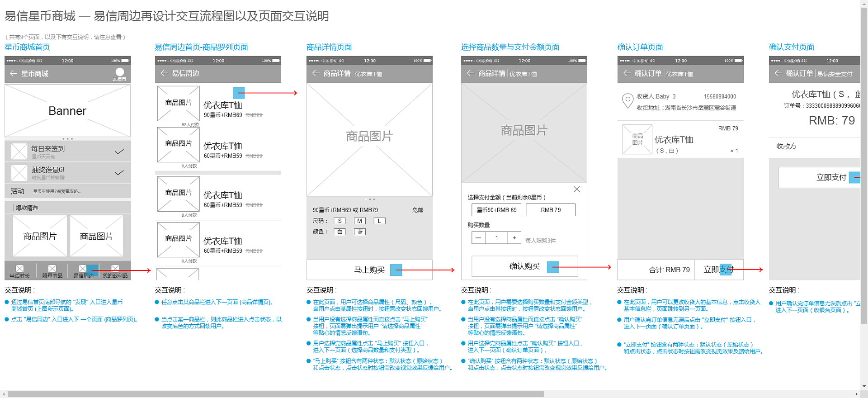Tap the checkmark on the 抽奖谁最6! row
Image resolution: width=868 pixels, height=398 pixels.
click(x=119, y=173)
